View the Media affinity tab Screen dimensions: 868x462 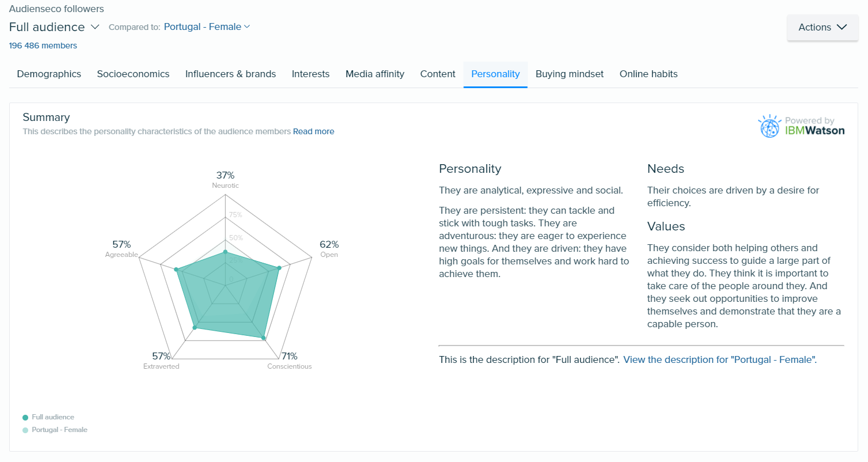tap(375, 74)
